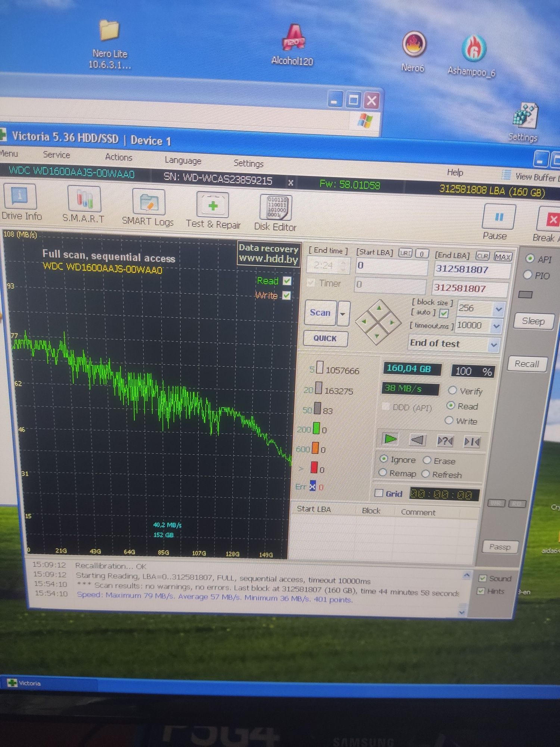Choose the Refresh error action

426,474
